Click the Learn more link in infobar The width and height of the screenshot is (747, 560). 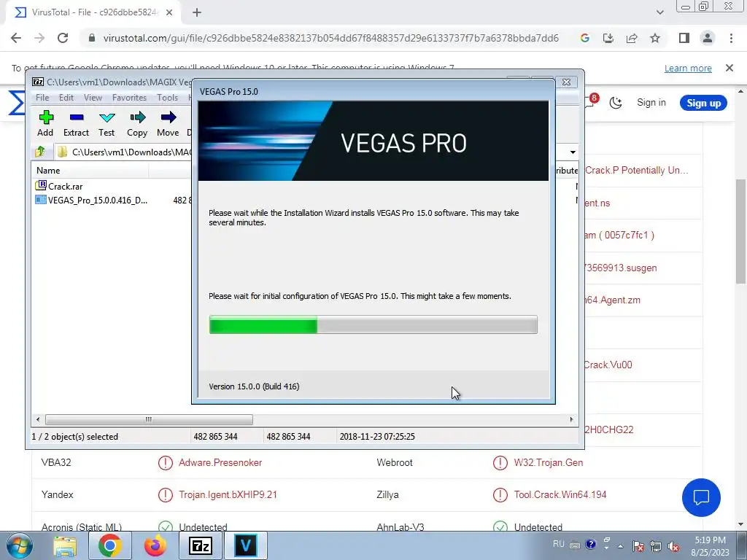tap(688, 68)
